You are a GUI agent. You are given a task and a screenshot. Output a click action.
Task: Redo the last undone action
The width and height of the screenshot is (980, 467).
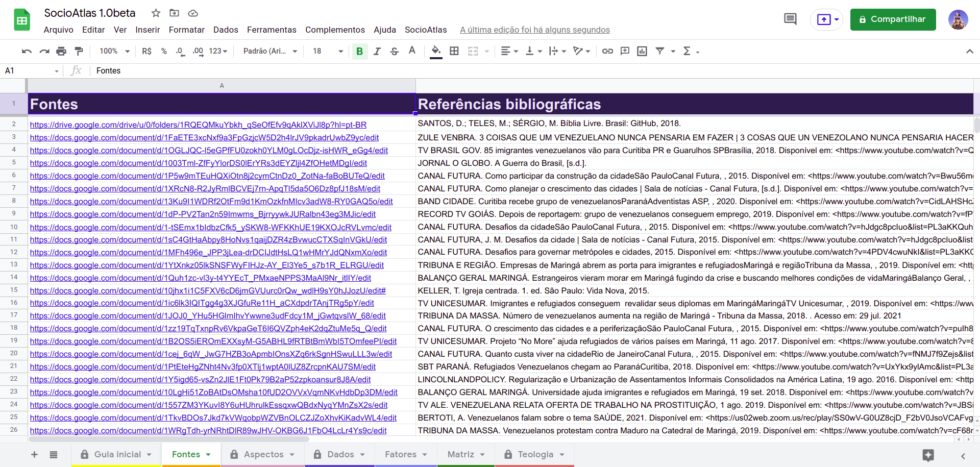point(44,51)
